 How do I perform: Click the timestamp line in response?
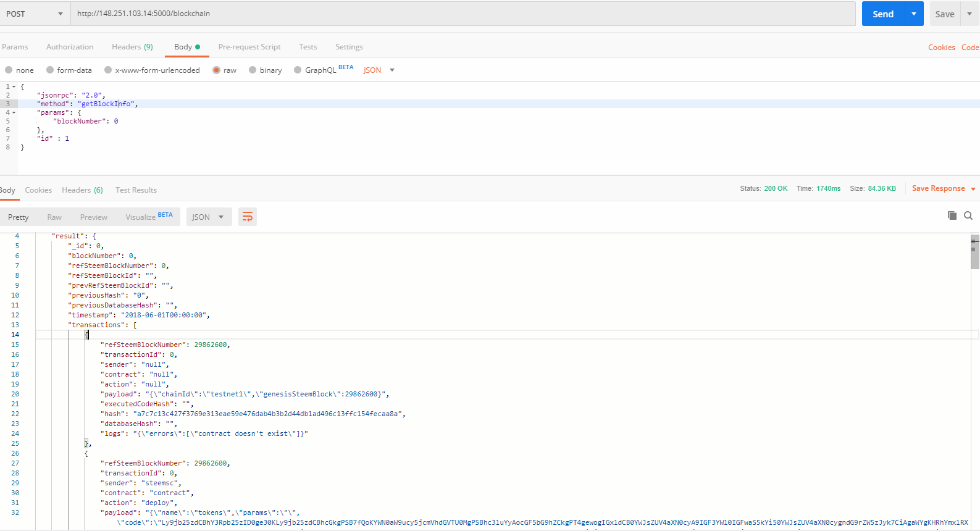(139, 315)
